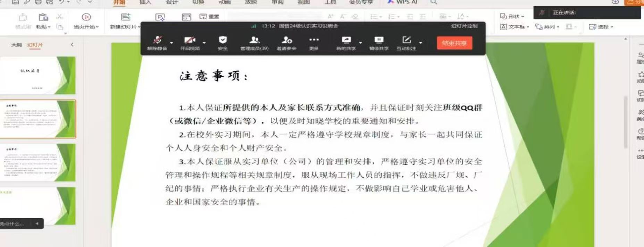Expand the microphone options arrow
644x247 pixels.
coord(172,43)
